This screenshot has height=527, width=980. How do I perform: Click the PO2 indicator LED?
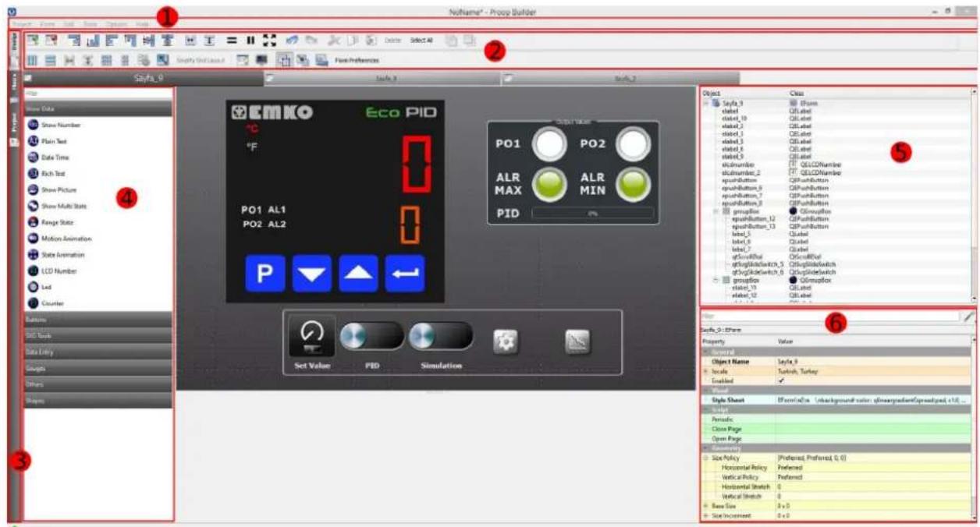[634, 143]
